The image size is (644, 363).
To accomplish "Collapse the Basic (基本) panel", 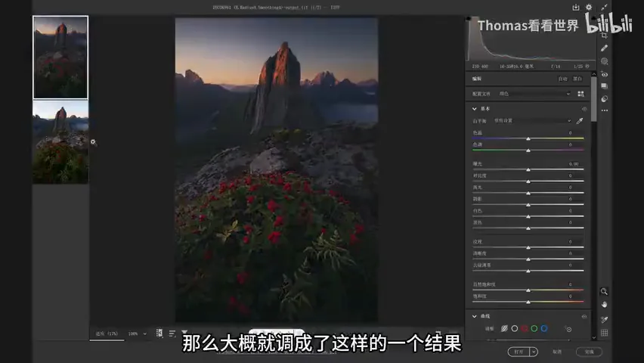I will (x=475, y=109).
